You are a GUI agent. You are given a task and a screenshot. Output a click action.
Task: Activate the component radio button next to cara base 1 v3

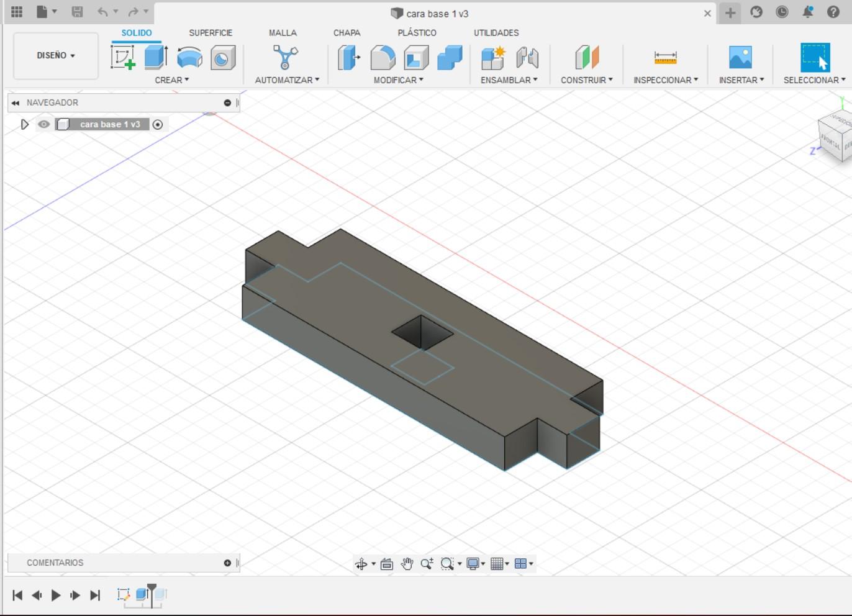click(158, 124)
